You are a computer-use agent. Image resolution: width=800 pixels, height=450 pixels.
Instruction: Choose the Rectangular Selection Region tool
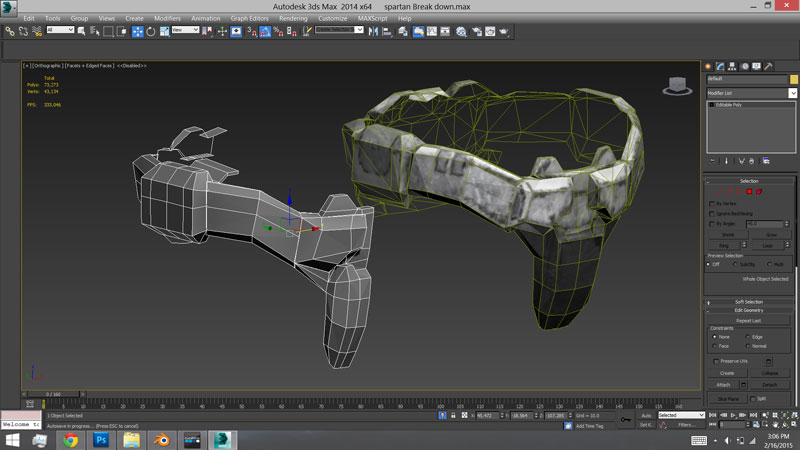(x=108, y=32)
